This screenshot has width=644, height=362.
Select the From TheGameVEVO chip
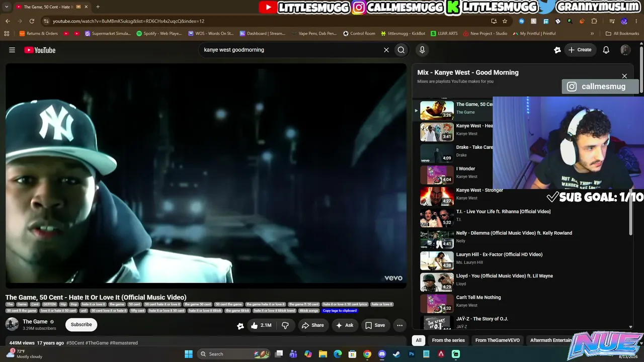point(498,340)
